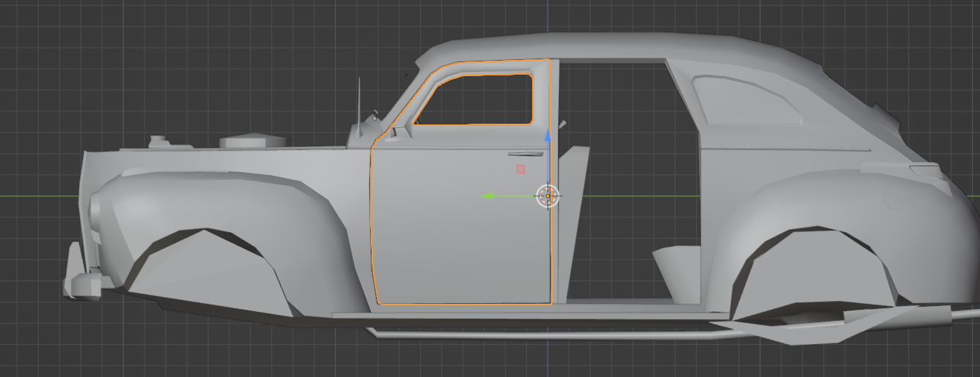Viewport: 980px width, 377px height.
Task: Click the rear quarter window of the car
Action: point(748,100)
